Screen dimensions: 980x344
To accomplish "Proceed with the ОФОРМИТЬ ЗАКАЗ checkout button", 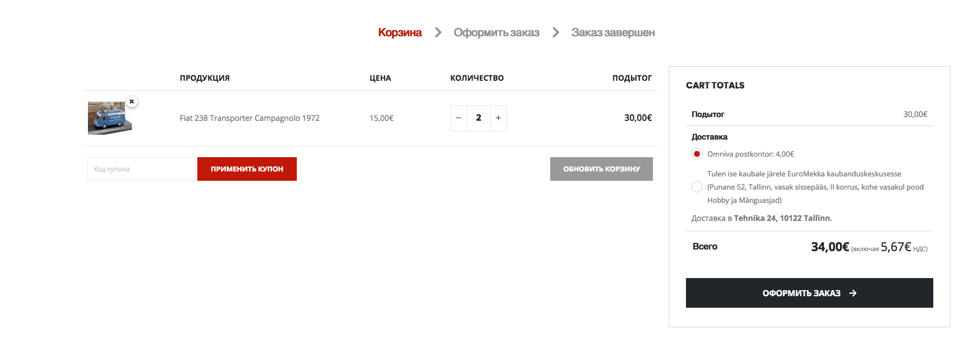I will [x=809, y=293].
